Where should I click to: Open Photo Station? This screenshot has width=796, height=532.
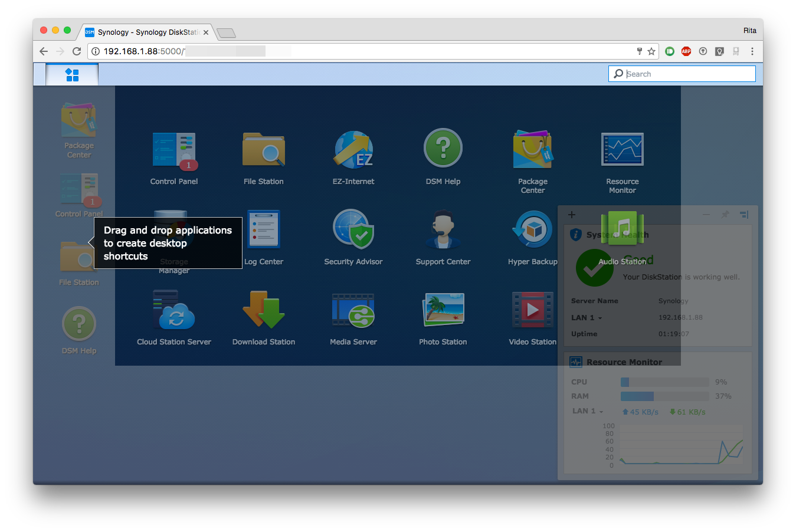point(443,310)
